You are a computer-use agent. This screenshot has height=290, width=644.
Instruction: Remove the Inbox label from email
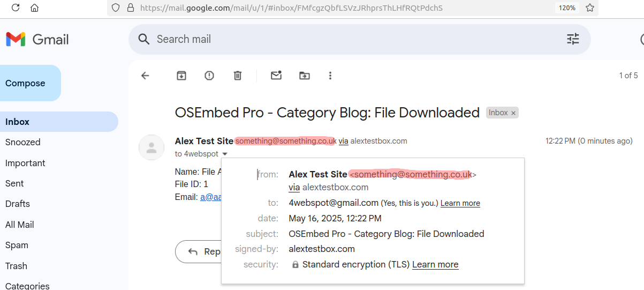point(513,113)
